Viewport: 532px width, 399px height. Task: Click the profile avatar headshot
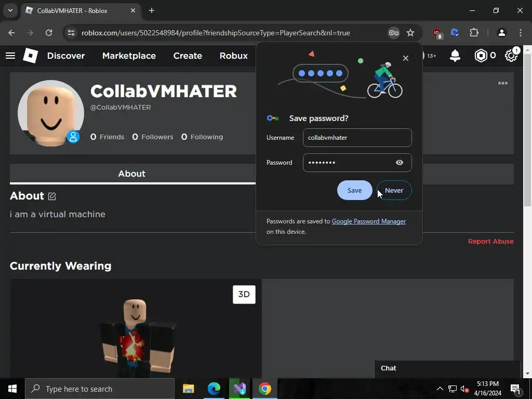[50, 113]
